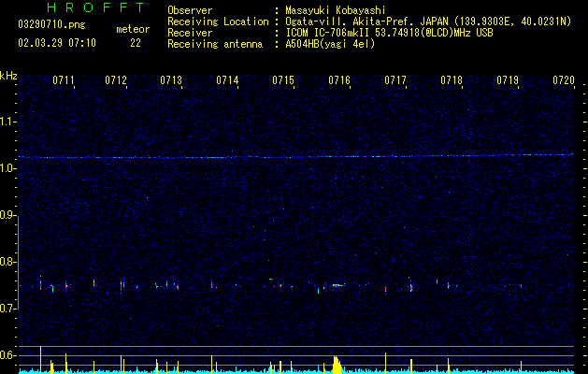Click the meteor count value 22
This screenshot has width=588, height=374.
tap(136, 43)
